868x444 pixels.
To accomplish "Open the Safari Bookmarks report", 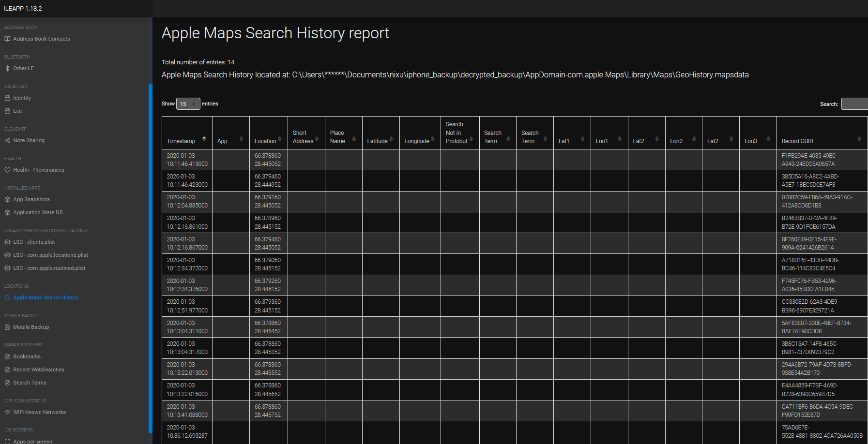I will (27, 356).
